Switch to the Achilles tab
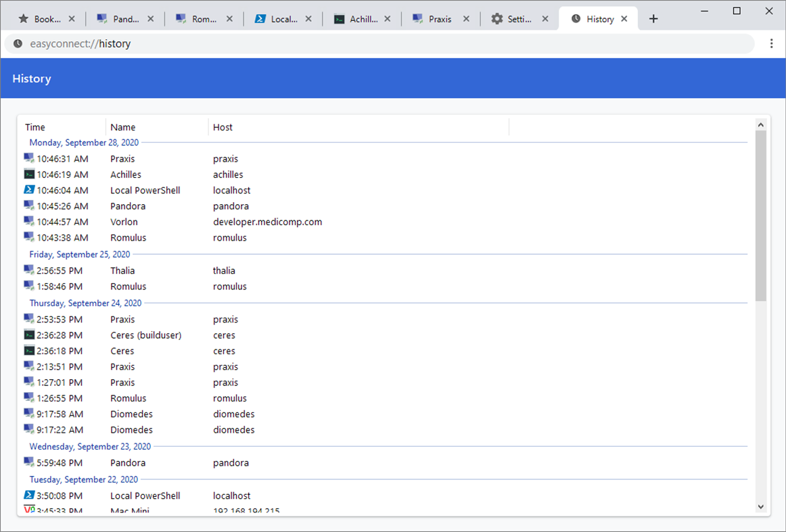 [362, 18]
